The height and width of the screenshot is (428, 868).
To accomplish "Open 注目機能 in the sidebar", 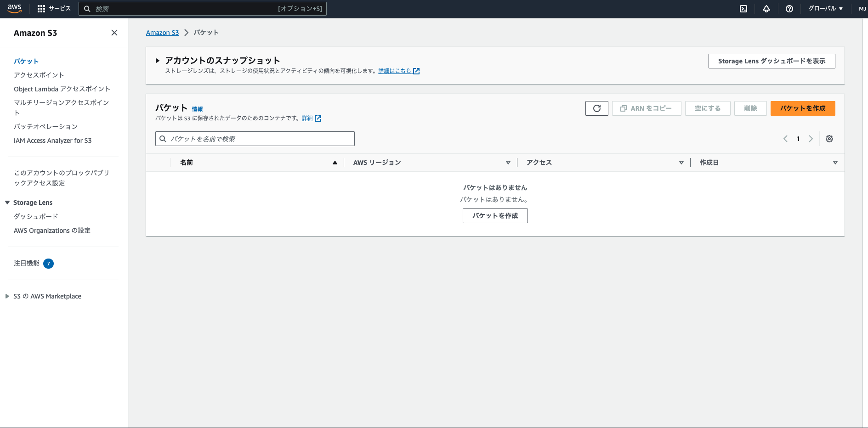I will pos(27,263).
